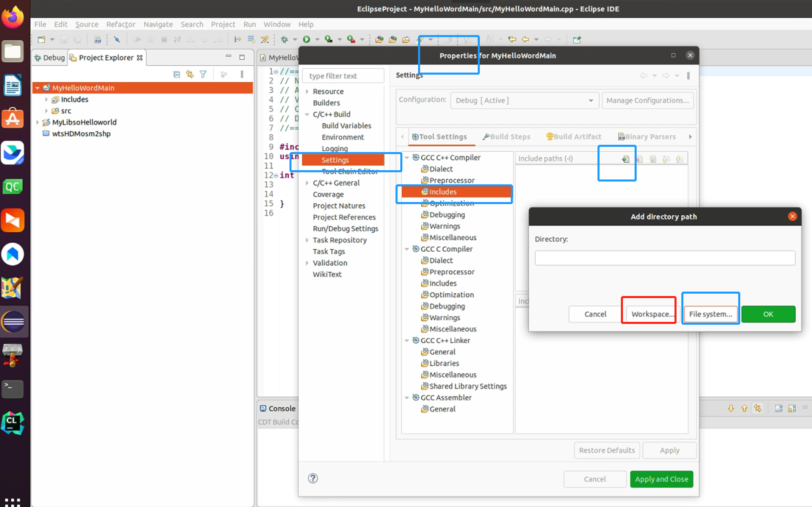Toggle Link with Editor in Project Explorer
Screen dimensions: 812x507
click(189, 74)
